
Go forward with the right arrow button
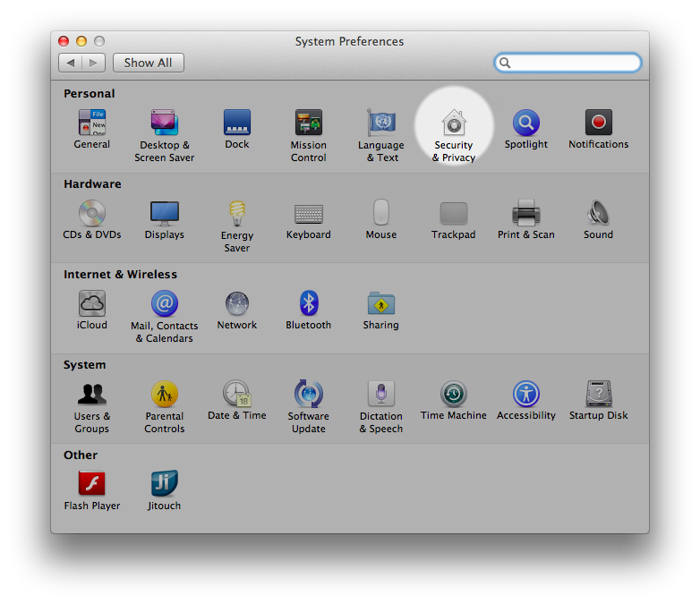pyautogui.click(x=93, y=63)
